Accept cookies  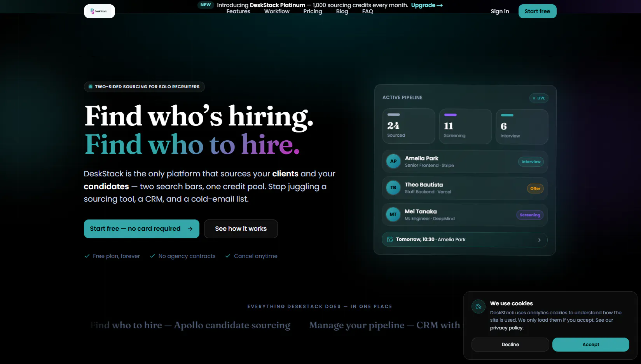[590, 345]
